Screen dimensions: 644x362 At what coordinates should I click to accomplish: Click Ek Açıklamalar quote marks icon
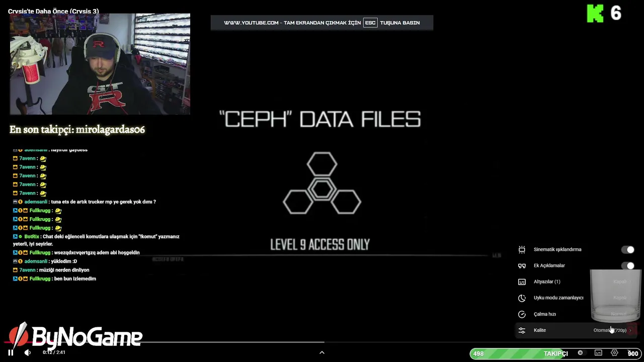522,265
